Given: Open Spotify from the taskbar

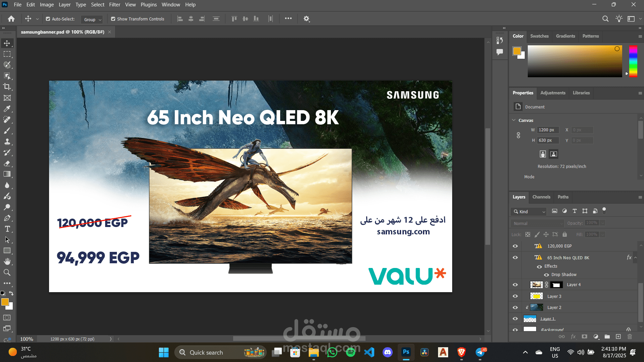Looking at the screenshot, I should (x=350, y=352).
